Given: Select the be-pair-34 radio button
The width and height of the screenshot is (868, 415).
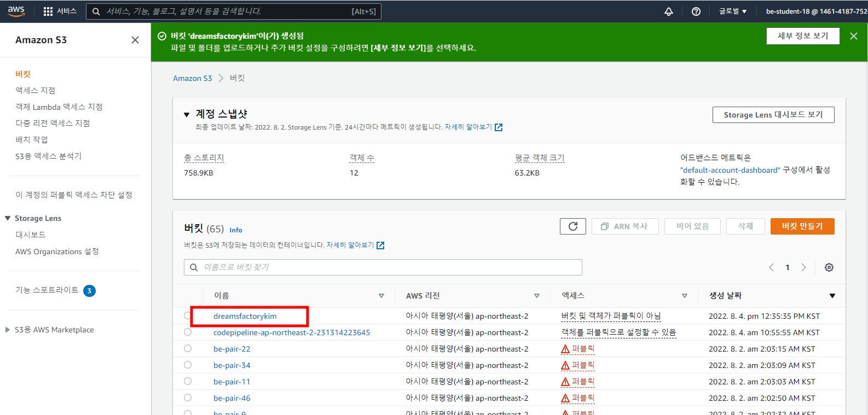Looking at the screenshot, I should click(x=188, y=365).
